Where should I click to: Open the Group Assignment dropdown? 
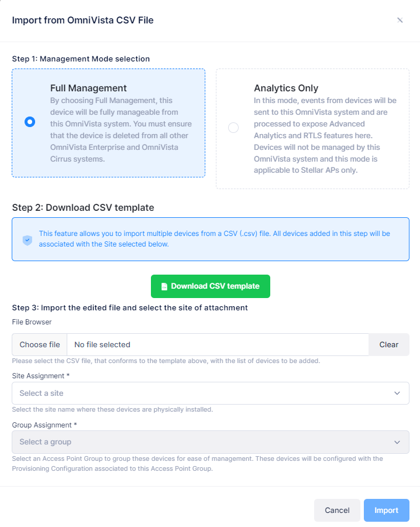coord(211,442)
